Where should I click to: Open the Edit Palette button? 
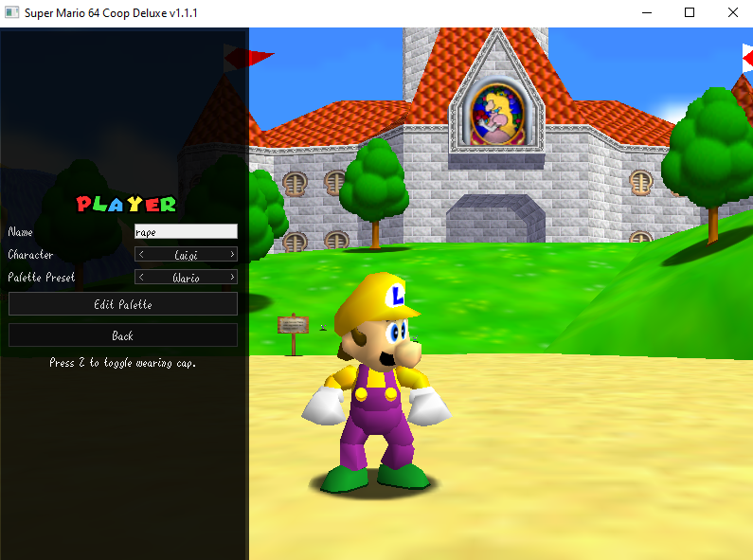[123, 304]
